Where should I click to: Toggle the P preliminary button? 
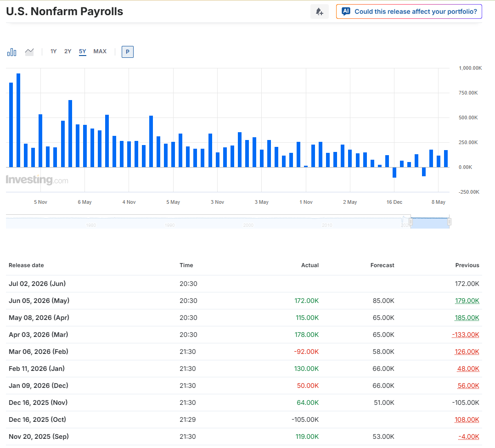point(128,52)
